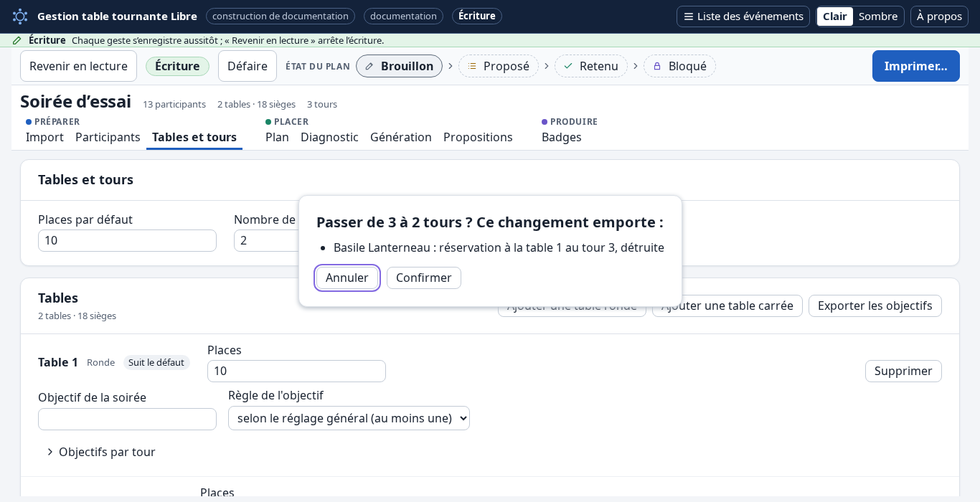Set plan state to Retenu
980x502 pixels.
tap(591, 66)
